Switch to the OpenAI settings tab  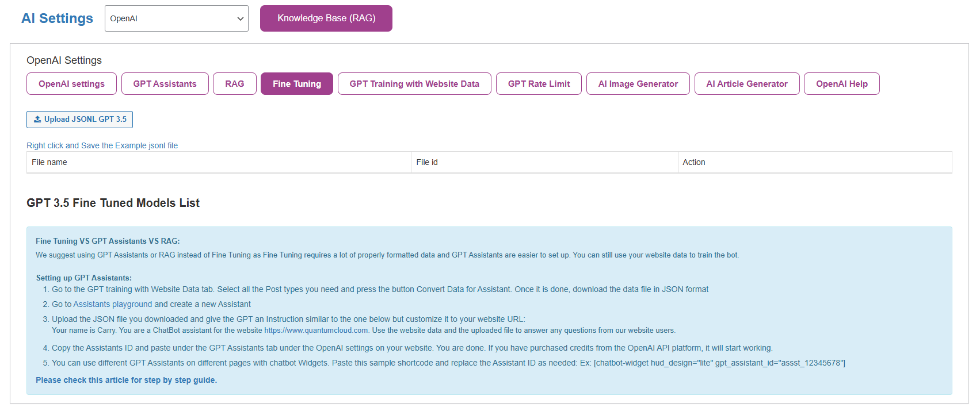pyautogui.click(x=71, y=84)
